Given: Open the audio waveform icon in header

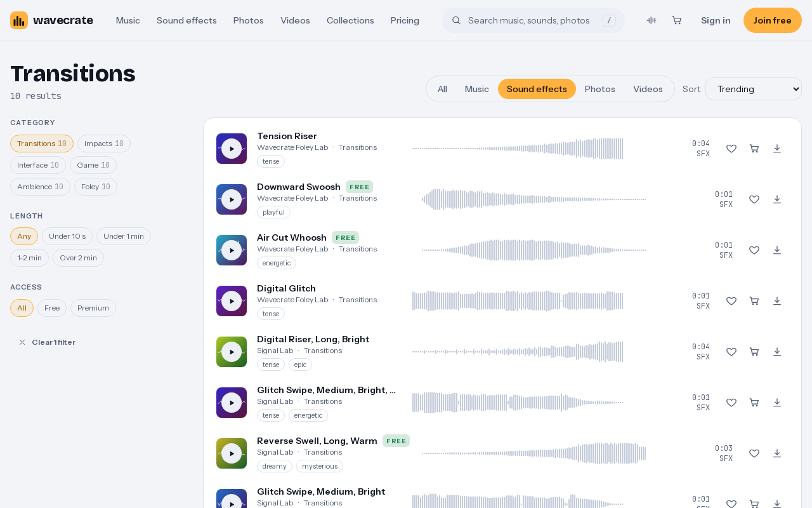Looking at the screenshot, I should 652,20.
